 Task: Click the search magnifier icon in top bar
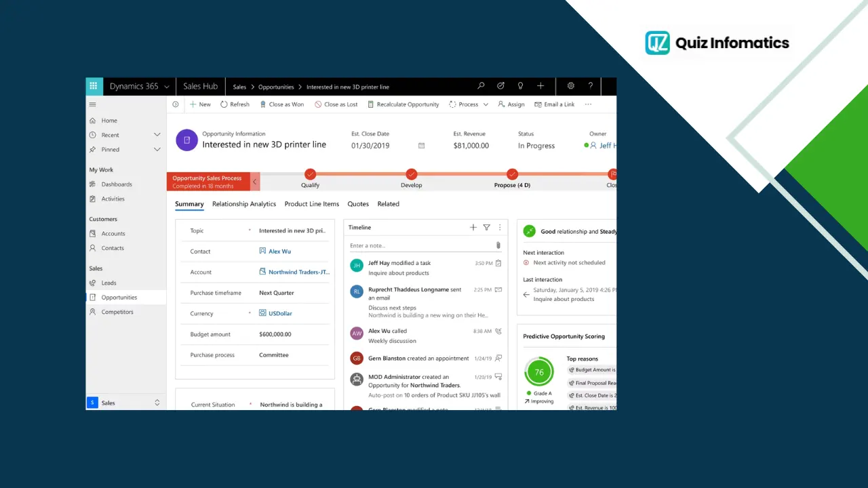pyautogui.click(x=481, y=86)
